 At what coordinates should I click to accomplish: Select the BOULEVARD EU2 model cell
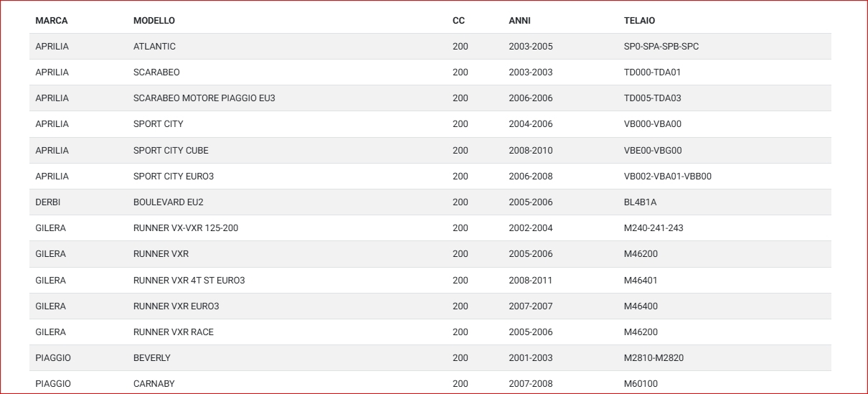(x=169, y=202)
